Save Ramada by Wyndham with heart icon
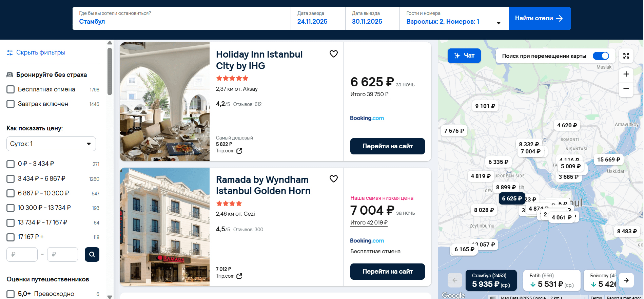Viewport: 644px width, 299px height. pyautogui.click(x=334, y=179)
